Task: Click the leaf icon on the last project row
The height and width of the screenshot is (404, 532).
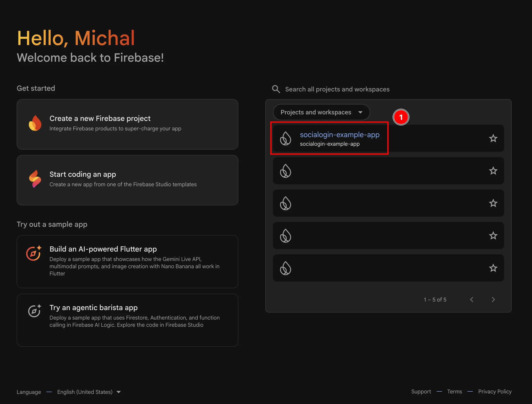Action: [286, 268]
